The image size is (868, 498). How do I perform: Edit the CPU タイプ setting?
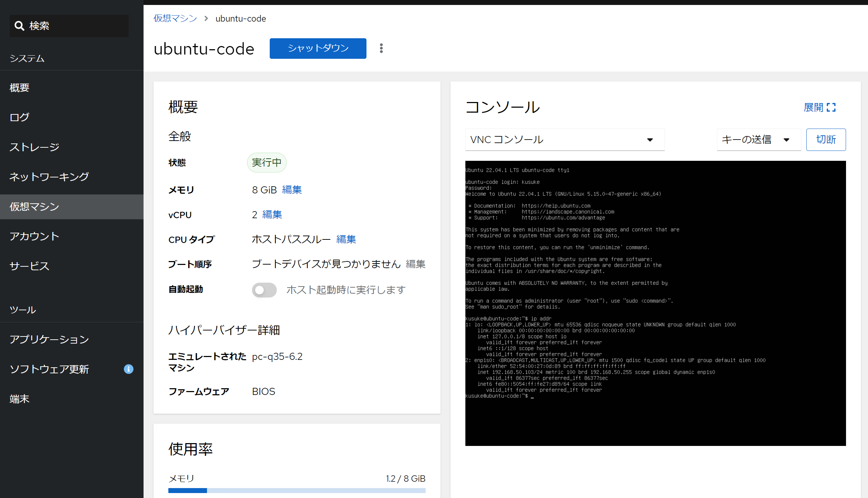[x=346, y=239]
